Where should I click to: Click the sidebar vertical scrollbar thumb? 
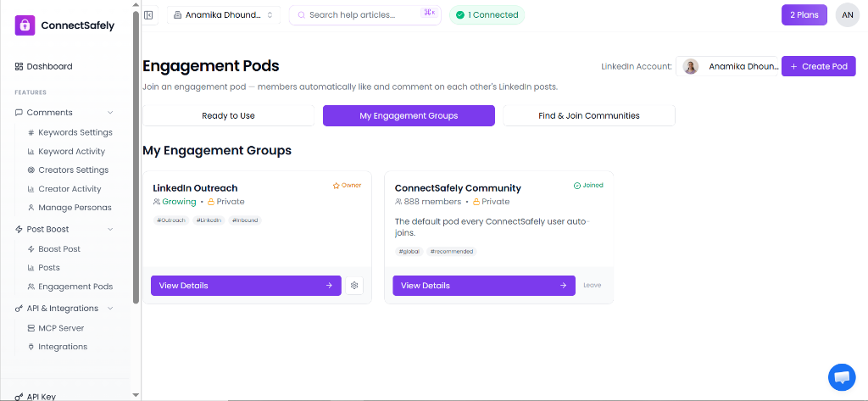pos(136,157)
